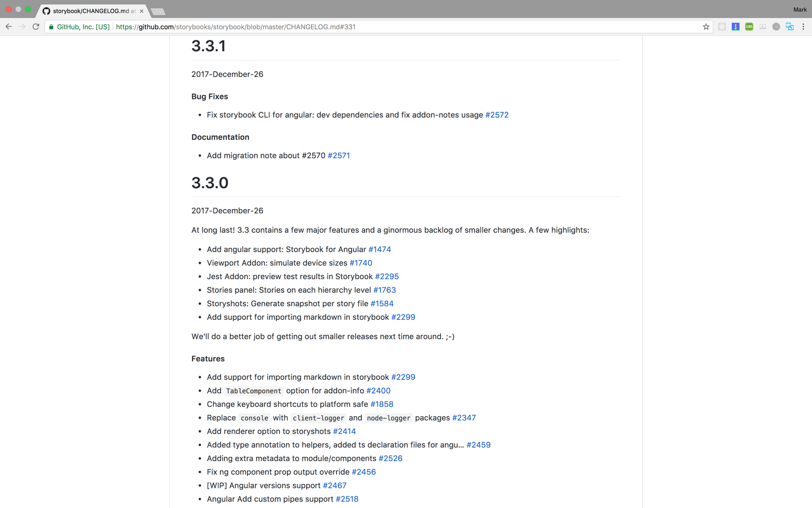
Task: Go back to the previous page
Action: click(9, 27)
